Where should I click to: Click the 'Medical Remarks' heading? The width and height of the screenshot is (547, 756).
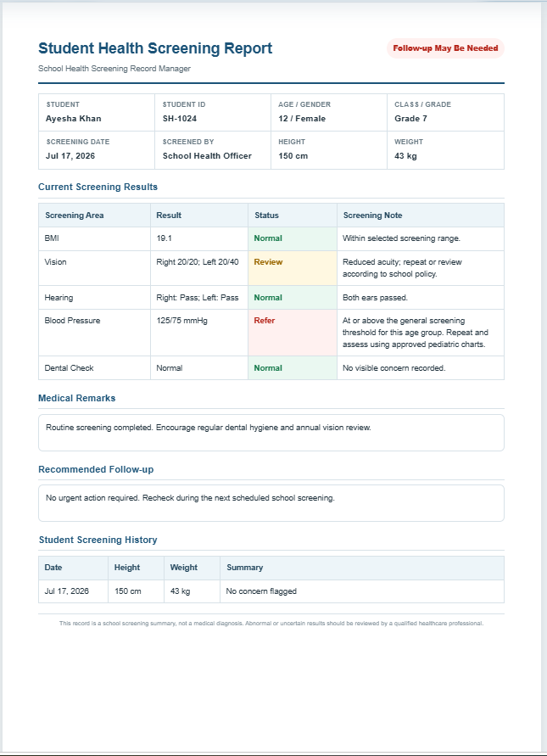click(x=76, y=398)
